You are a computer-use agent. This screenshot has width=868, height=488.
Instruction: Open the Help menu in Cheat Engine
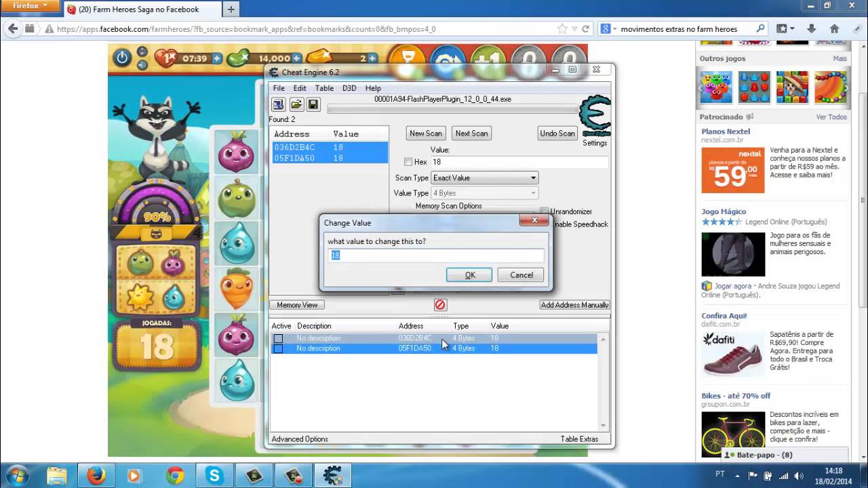373,88
